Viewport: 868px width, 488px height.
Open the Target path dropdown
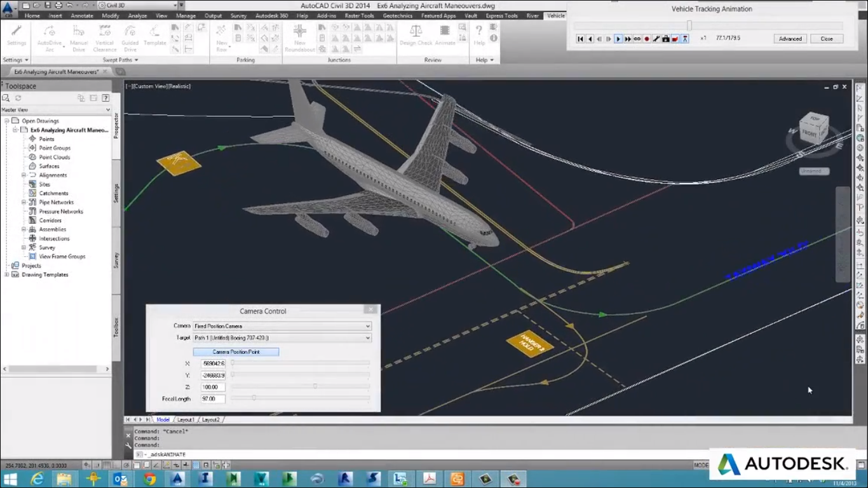282,338
